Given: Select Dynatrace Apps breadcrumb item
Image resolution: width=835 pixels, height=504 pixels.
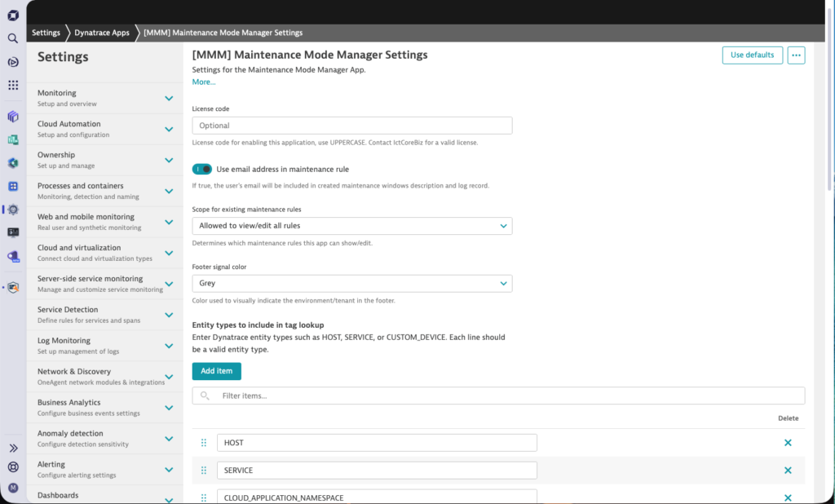Looking at the screenshot, I should tap(102, 33).
